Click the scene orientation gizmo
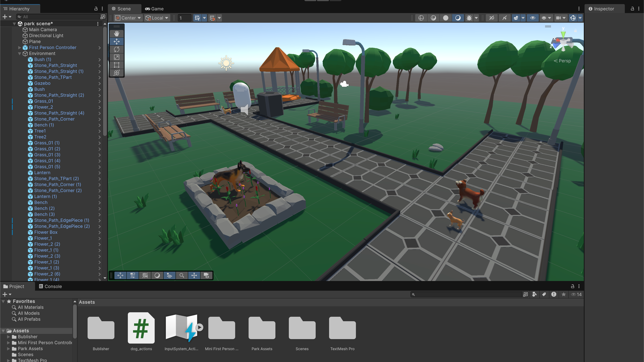This screenshot has height=362, width=644. click(563, 41)
